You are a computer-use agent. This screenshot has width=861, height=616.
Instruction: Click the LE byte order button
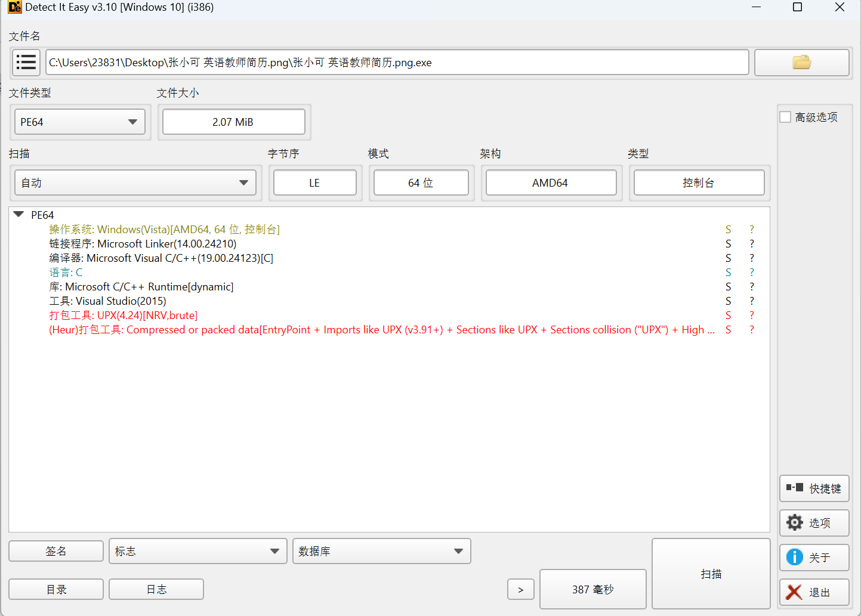tap(315, 183)
